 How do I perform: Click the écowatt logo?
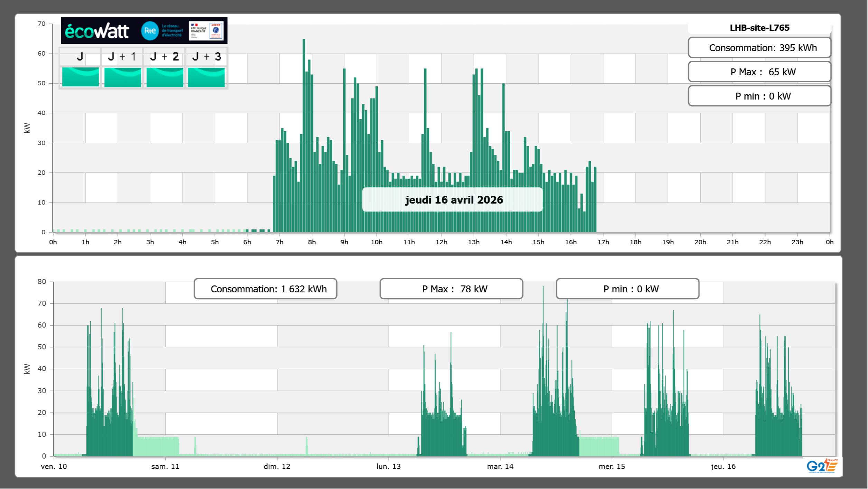pos(97,31)
